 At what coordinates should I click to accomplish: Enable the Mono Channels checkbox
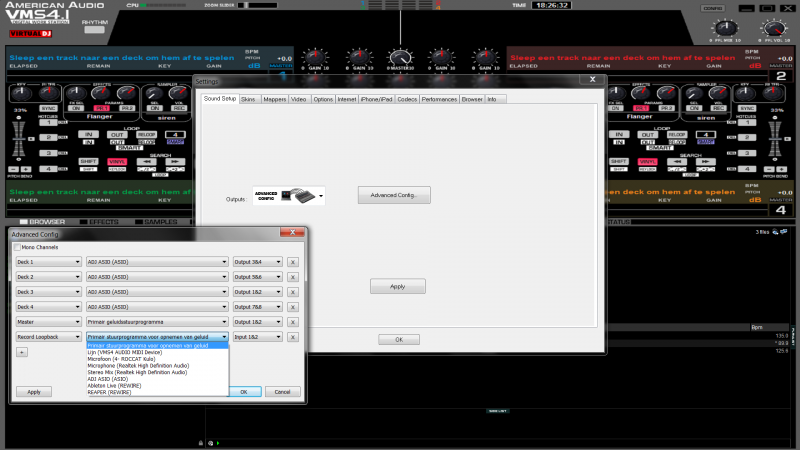17,247
